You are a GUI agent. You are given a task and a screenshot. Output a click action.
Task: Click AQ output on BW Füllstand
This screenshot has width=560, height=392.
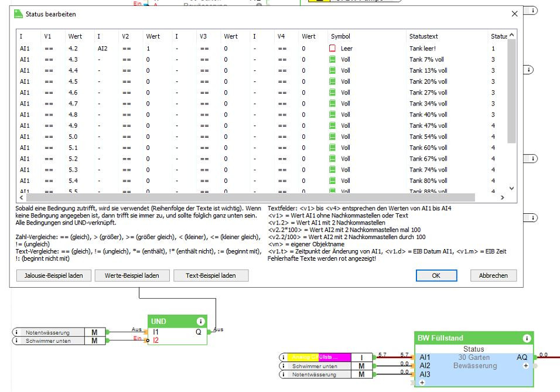coord(522,357)
